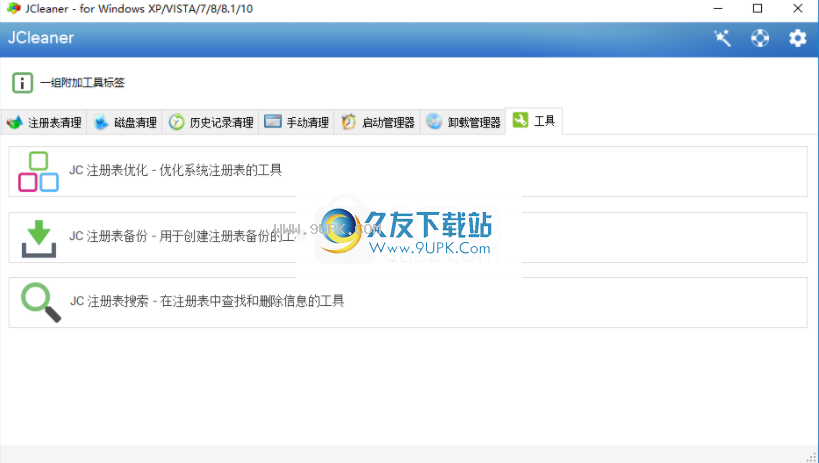Open the 历史记录清理 tab
This screenshot has width=819, height=463.
tap(210, 122)
